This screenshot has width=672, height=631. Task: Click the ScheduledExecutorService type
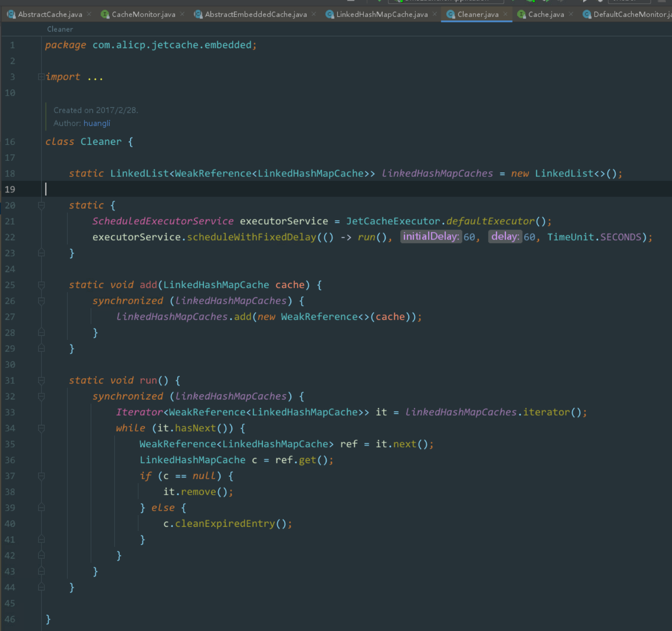pos(163,221)
